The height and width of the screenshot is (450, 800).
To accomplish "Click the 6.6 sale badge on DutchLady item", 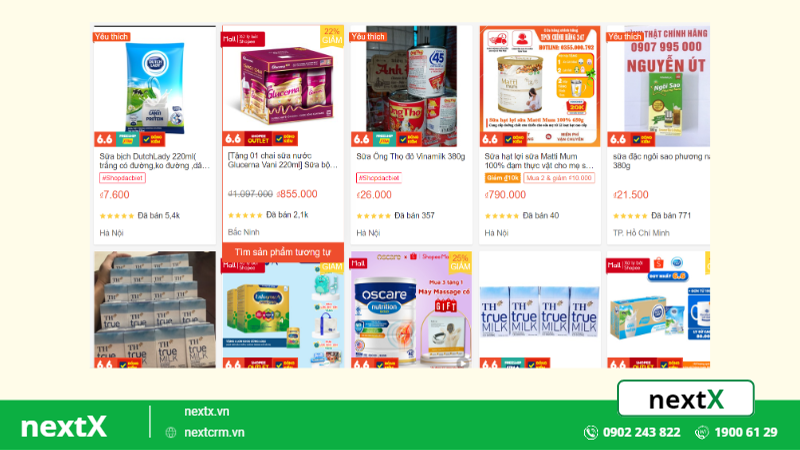I will pos(105,139).
